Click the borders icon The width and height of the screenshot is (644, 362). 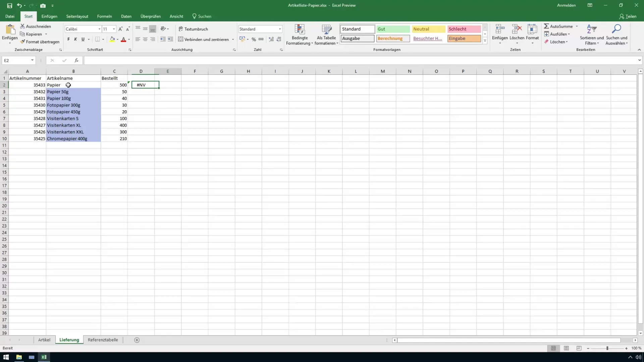[97, 39]
